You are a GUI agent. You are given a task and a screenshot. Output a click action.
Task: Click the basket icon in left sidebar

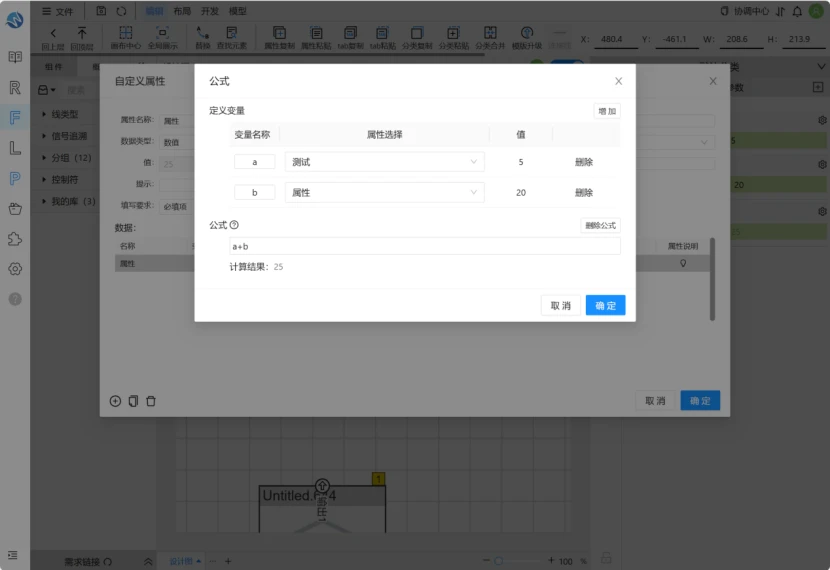click(x=15, y=209)
